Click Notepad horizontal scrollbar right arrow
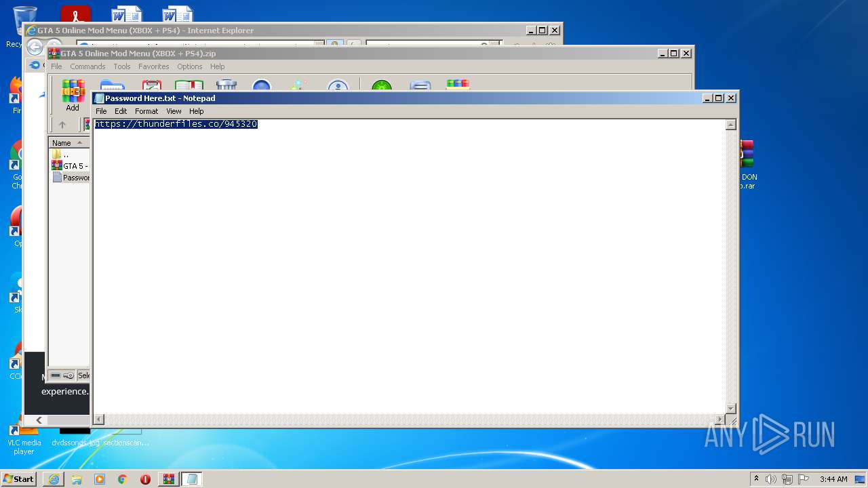The width and height of the screenshot is (868, 488). [719, 420]
